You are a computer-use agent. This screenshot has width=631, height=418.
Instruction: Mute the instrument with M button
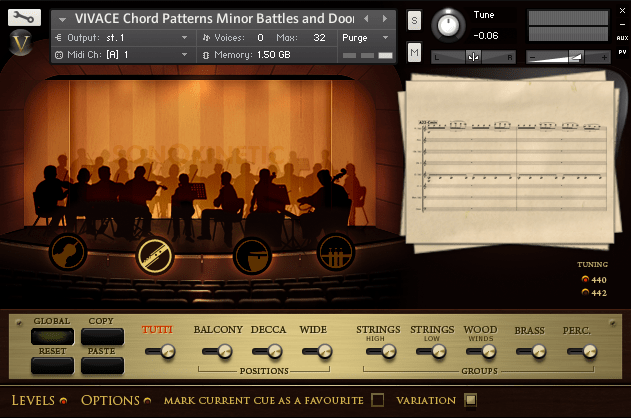414,52
